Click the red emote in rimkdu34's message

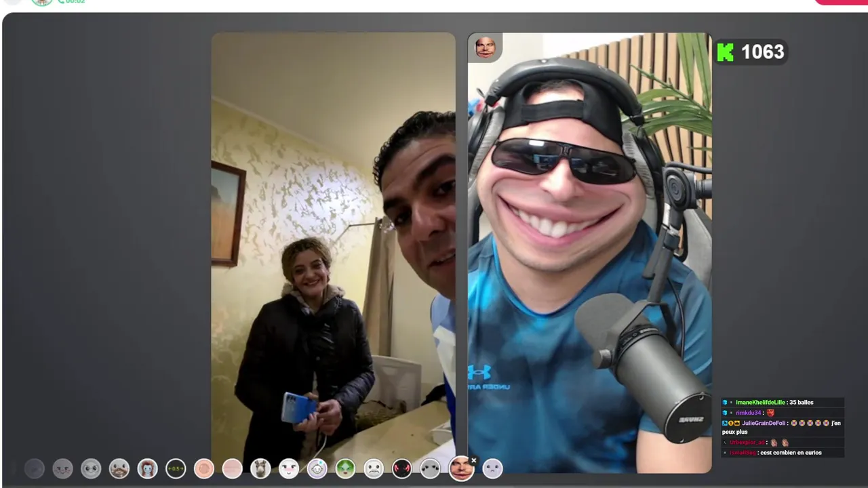(770, 413)
